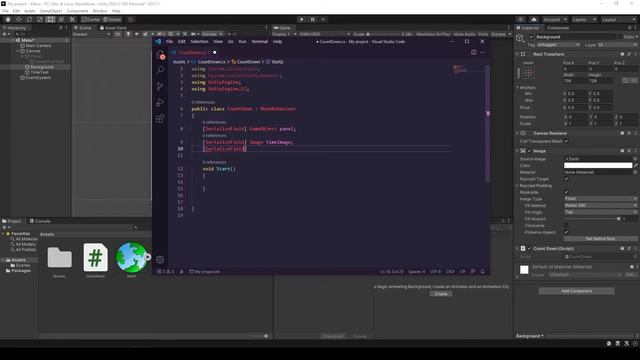Viewport: 640px width, 360px height.
Task: Open the Unity Collab icon beside cloud
Action: point(520,20)
